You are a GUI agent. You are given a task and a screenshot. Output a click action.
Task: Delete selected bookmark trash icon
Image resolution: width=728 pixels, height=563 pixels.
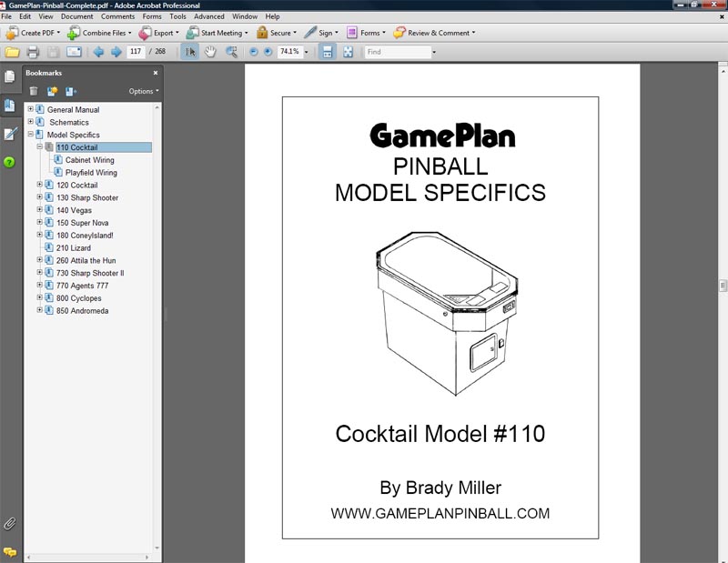[x=34, y=91]
